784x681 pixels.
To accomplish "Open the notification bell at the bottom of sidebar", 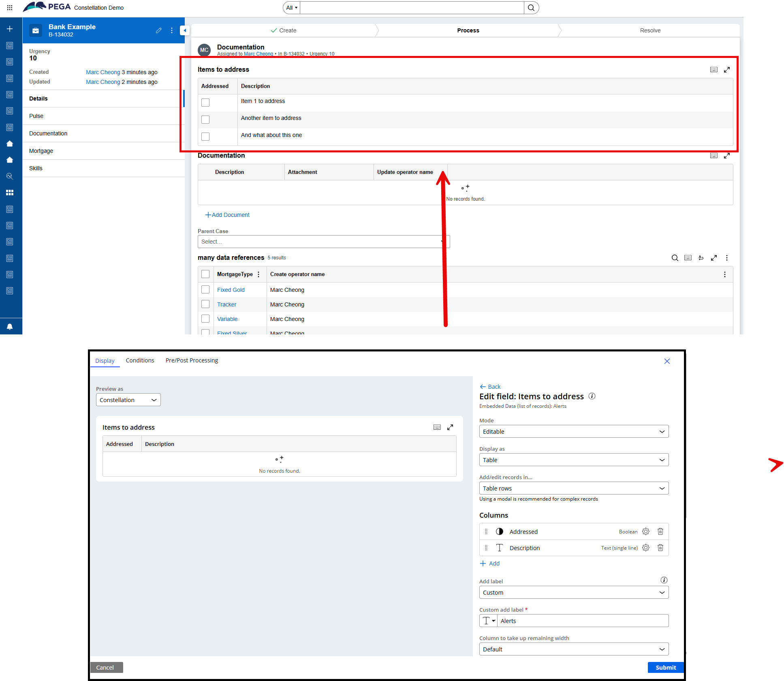I will pos(10,326).
